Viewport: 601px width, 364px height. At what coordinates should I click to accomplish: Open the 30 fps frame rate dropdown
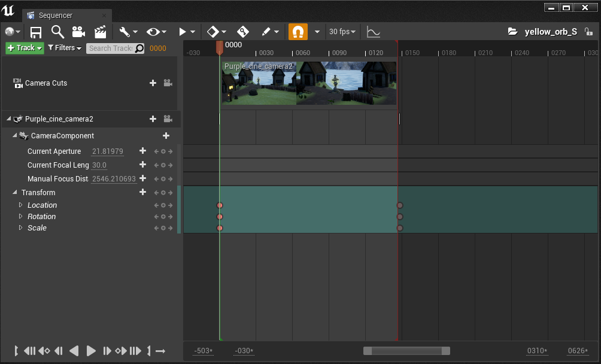342,32
